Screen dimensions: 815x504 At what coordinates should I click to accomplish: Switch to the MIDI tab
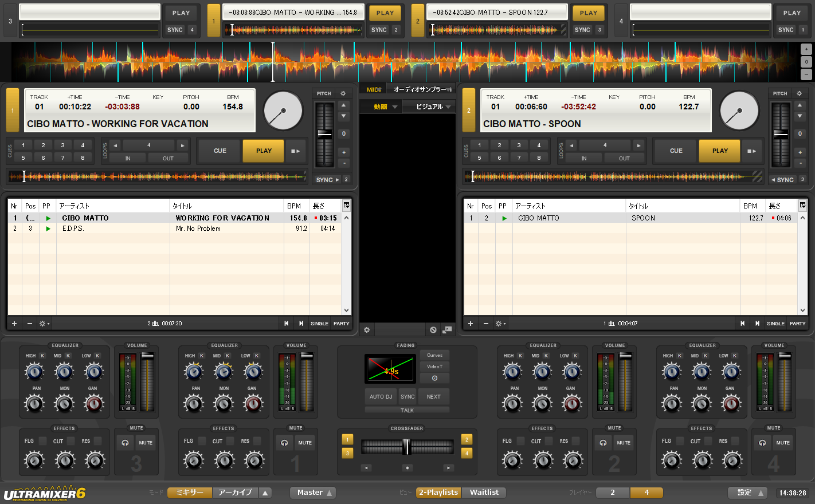[374, 89]
